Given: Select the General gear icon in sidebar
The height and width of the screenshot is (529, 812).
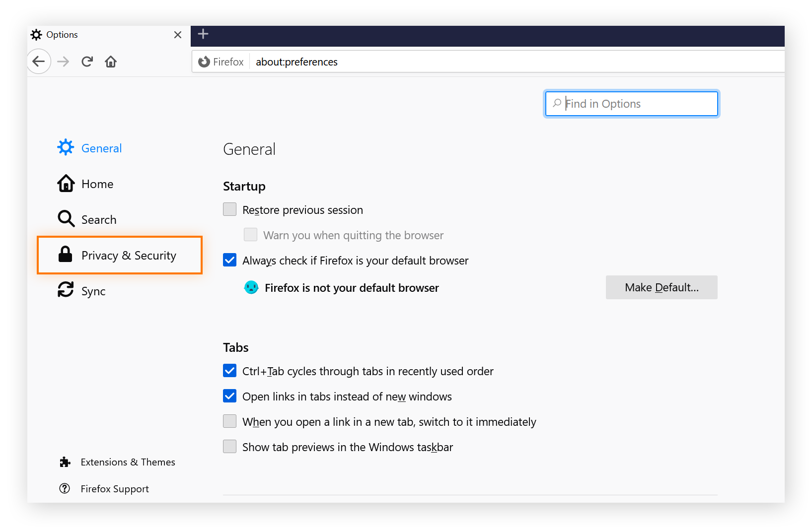Looking at the screenshot, I should pyautogui.click(x=66, y=147).
